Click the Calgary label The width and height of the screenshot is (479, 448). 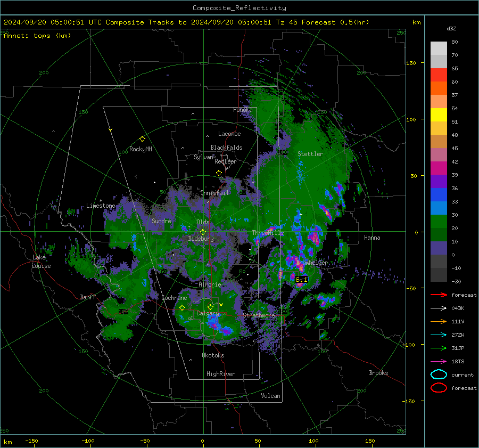[208, 313]
